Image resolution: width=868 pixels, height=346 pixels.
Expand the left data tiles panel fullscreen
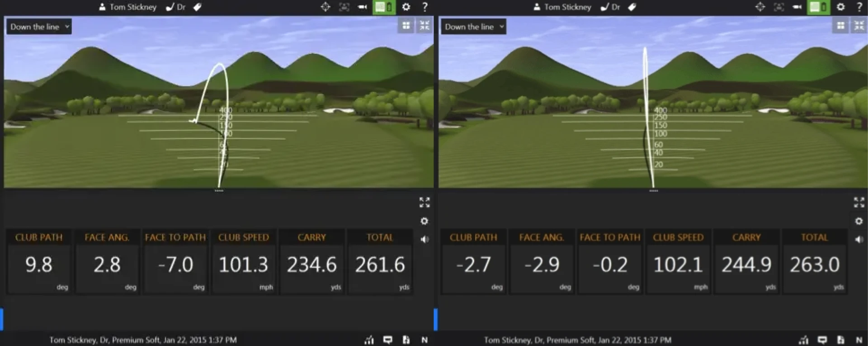424,202
